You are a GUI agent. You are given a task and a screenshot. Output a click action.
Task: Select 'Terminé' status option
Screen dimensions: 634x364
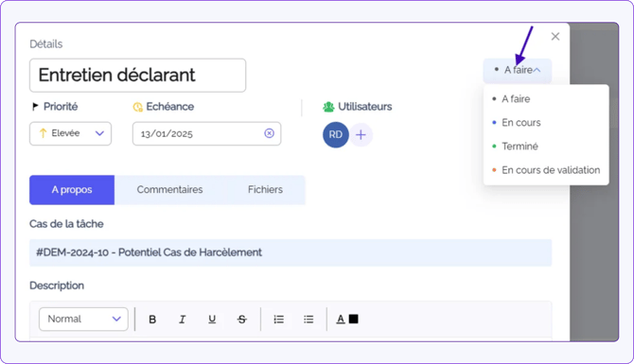[x=546, y=147]
